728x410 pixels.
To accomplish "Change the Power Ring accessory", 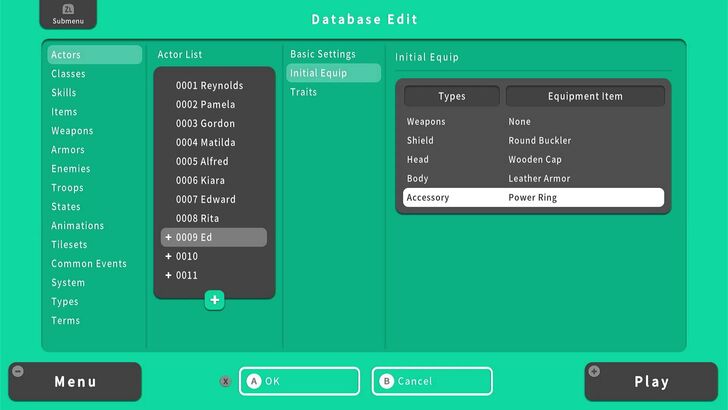I will click(x=533, y=198).
